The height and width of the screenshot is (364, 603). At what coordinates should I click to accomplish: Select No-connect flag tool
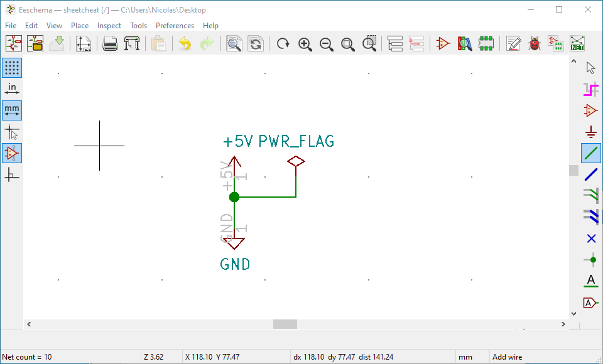pos(591,238)
